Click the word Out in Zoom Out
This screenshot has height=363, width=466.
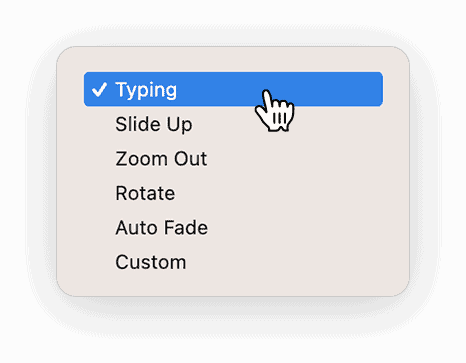(191, 159)
